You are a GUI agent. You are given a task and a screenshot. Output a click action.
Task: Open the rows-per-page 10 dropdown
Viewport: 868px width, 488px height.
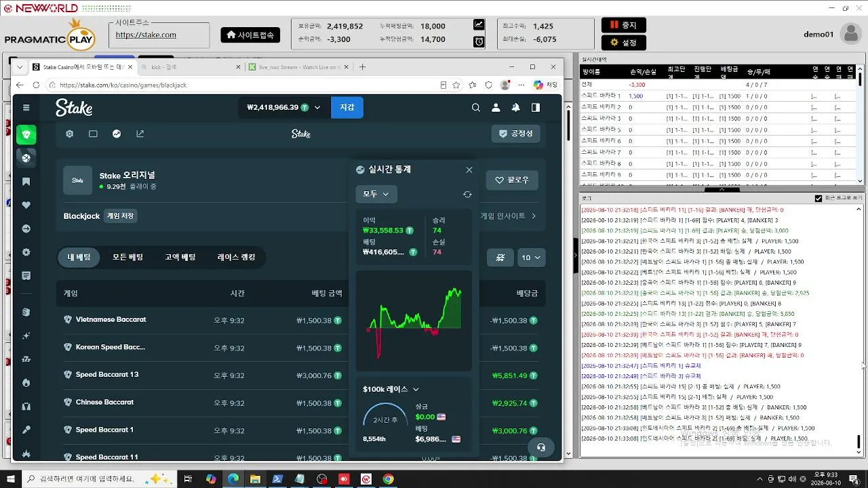(531, 258)
